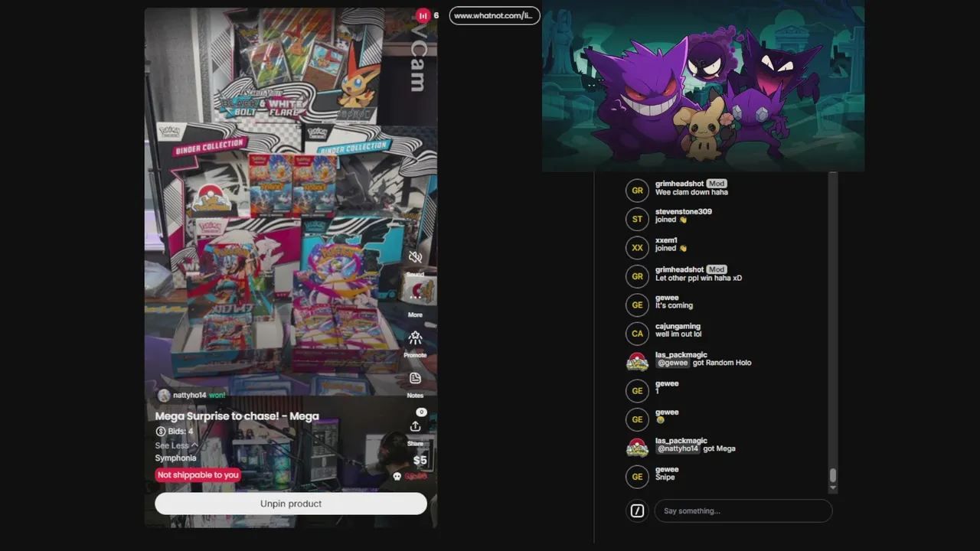Collapse details with See Less chevron
Screen dimensions: 980x551
[x=194, y=445]
